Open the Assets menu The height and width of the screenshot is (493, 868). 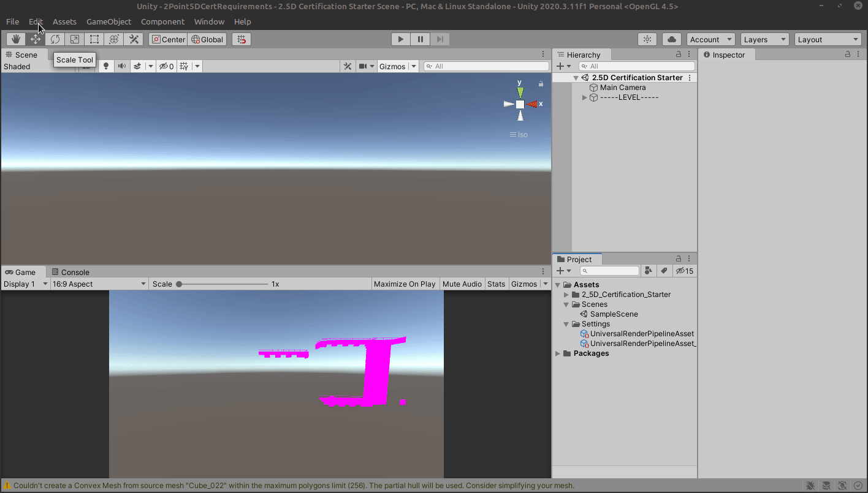coord(64,21)
